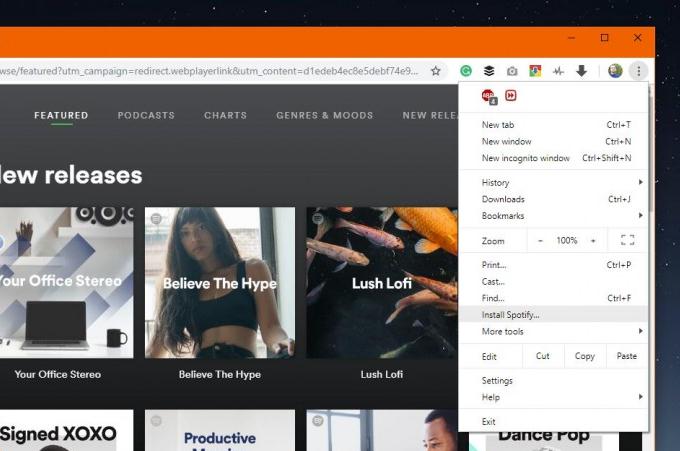Decrease zoom with the minus button
The height and width of the screenshot is (451, 680).
pyautogui.click(x=540, y=241)
